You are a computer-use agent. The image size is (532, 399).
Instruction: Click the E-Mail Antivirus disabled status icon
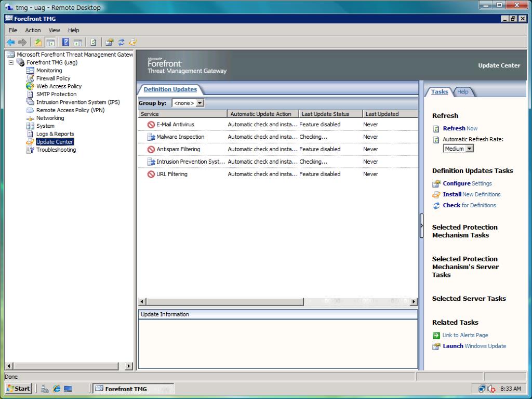pyautogui.click(x=151, y=125)
